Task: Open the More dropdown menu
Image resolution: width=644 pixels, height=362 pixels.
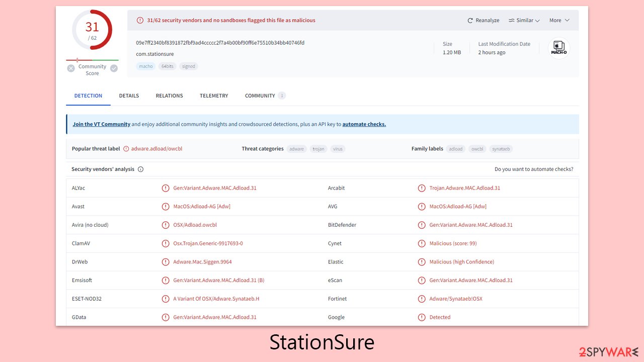Action: tap(559, 20)
